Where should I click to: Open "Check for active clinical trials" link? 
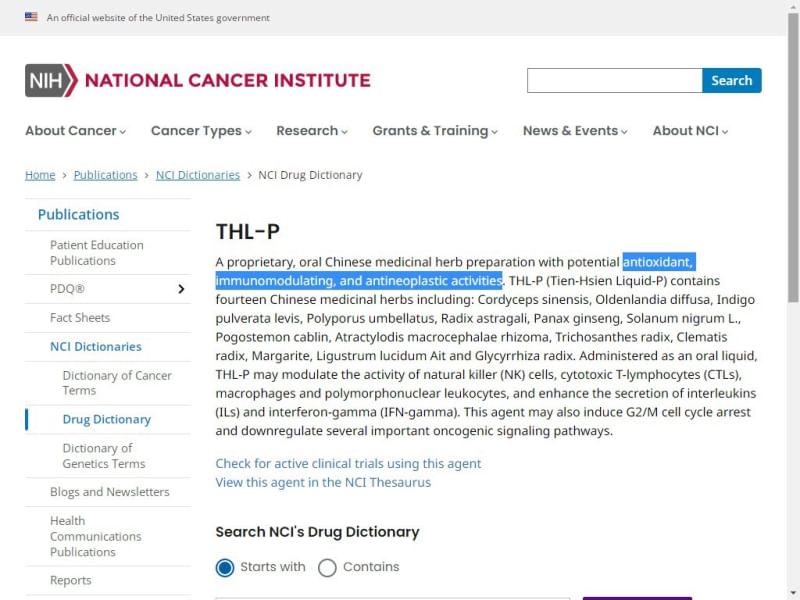click(x=348, y=464)
